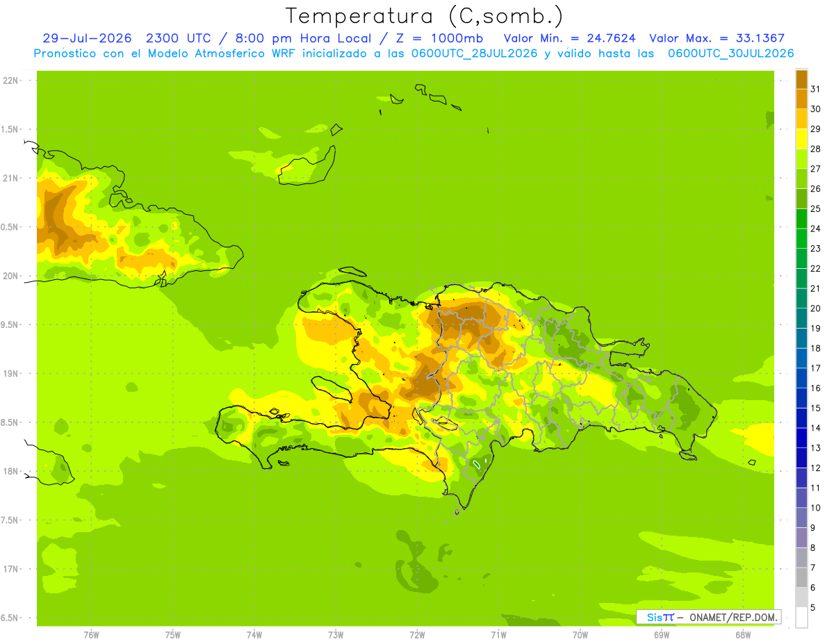Image resolution: width=834 pixels, height=644 pixels.
Task: Select the blue legend swatch between 15 and 16
Action: coord(801,398)
